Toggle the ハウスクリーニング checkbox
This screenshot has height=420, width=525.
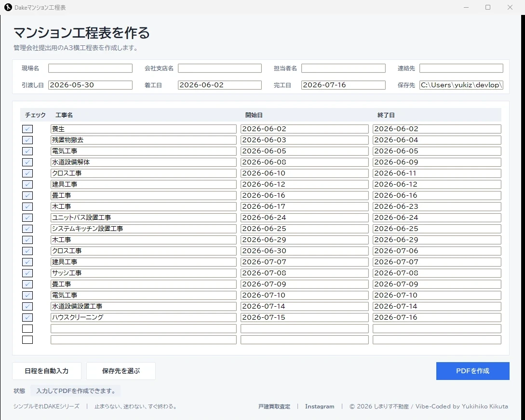pyautogui.click(x=27, y=317)
